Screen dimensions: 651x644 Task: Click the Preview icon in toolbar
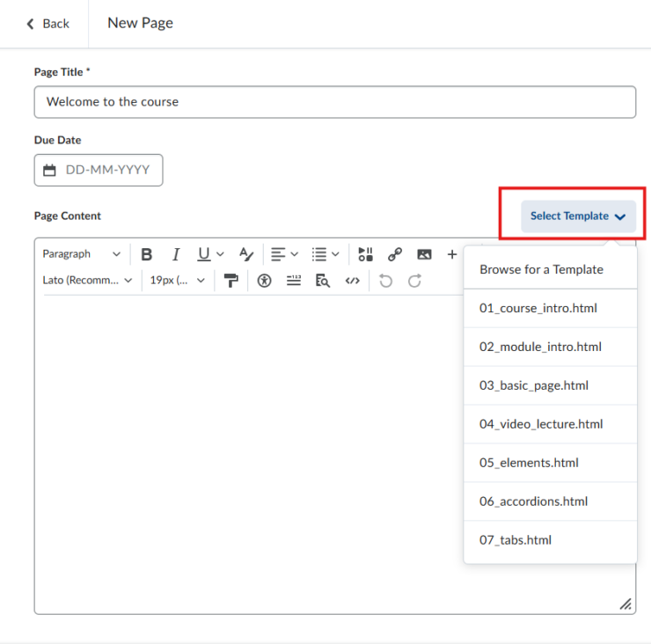click(323, 281)
